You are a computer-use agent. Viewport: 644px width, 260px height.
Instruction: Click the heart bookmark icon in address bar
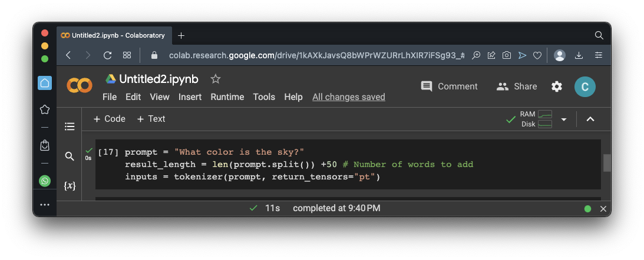(537, 55)
